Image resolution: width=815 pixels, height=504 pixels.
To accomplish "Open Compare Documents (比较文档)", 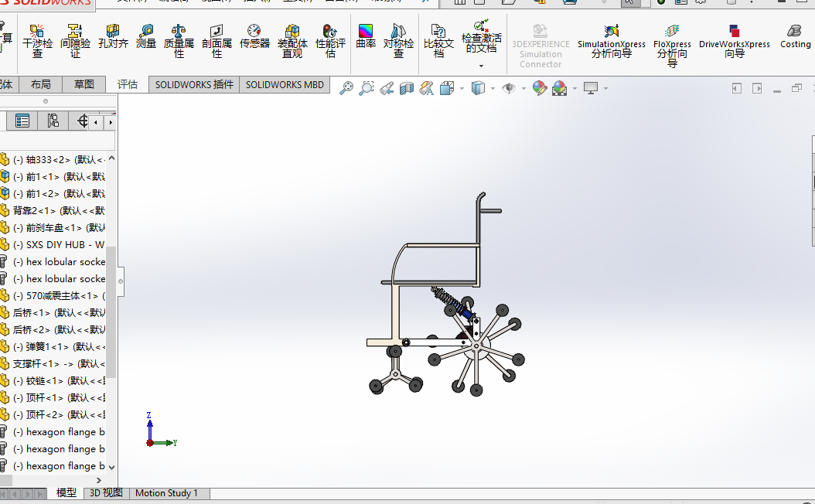I will pos(438,40).
